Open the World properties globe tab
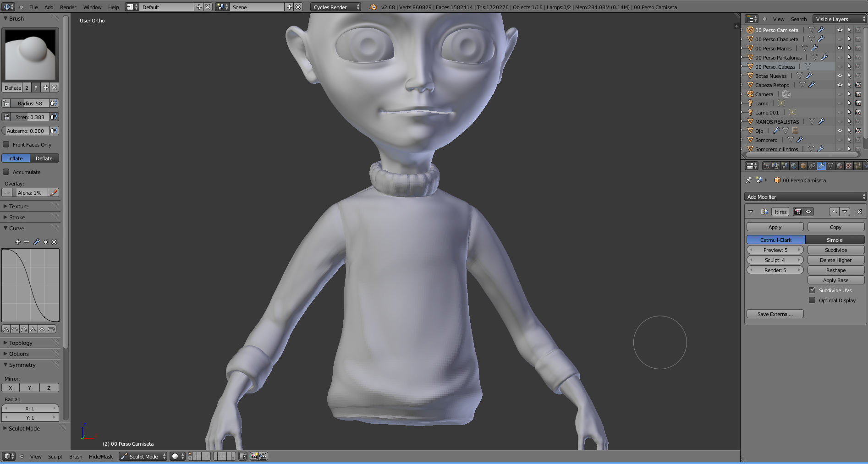 [794, 166]
